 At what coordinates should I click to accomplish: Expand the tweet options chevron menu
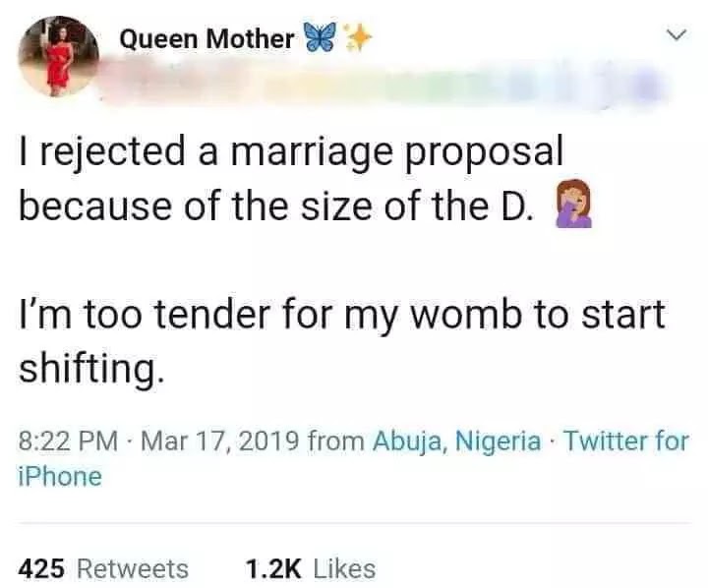click(675, 36)
